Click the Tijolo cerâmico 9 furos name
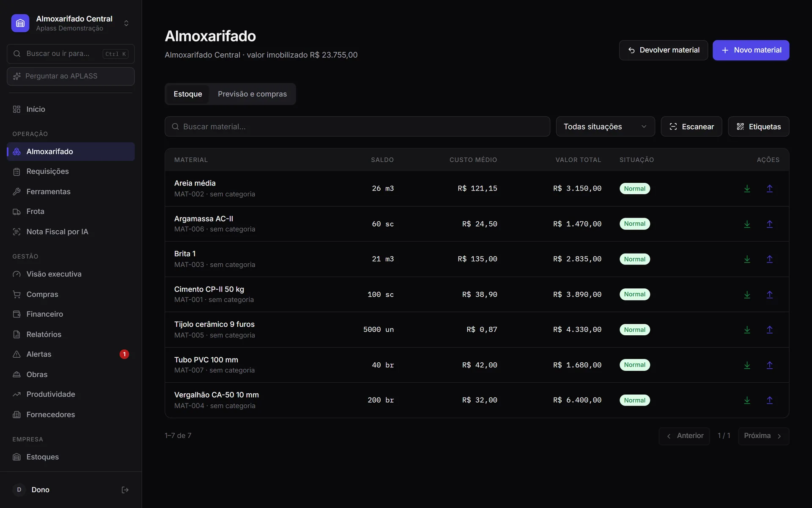Viewport: 812px width, 508px height. pos(214,324)
